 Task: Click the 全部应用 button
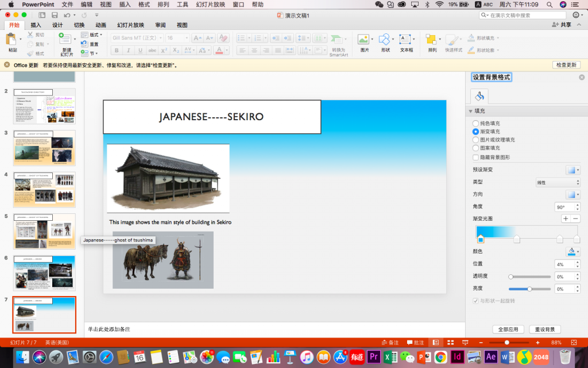pyautogui.click(x=508, y=329)
